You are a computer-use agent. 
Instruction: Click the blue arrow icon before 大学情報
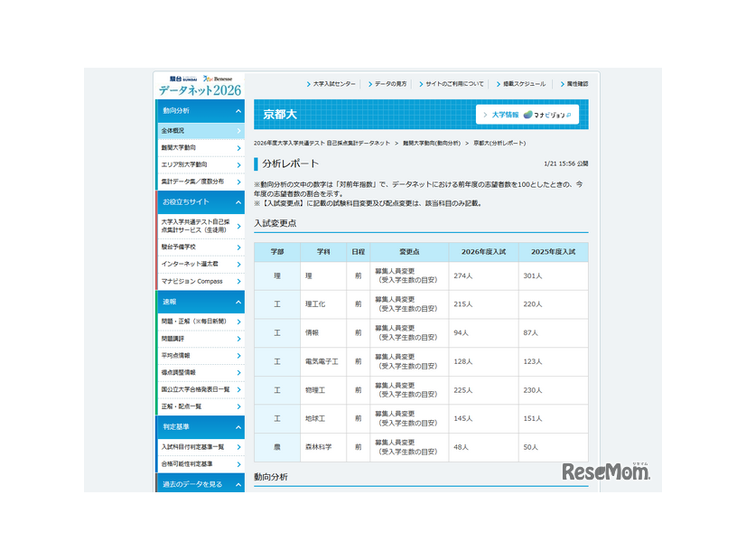pyautogui.click(x=485, y=115)
